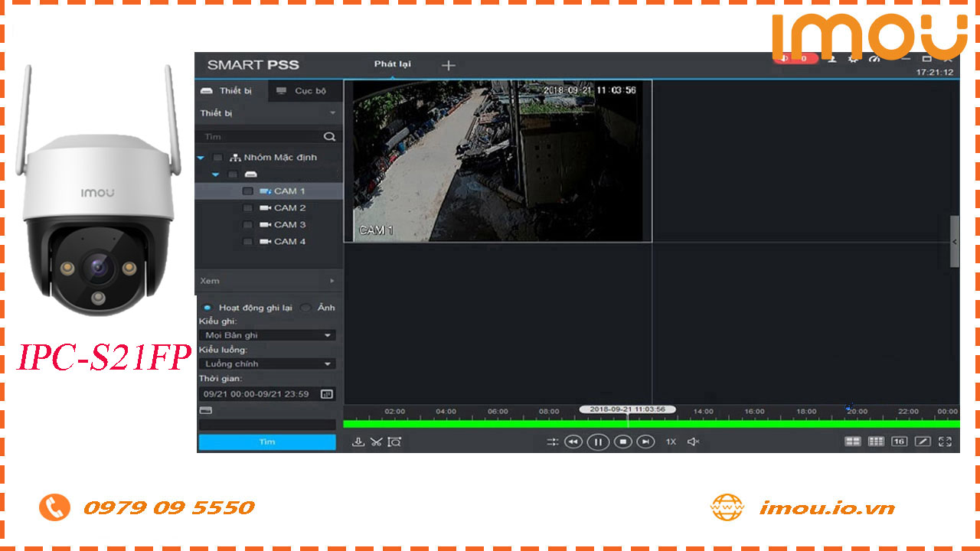Screen dimensions: 980x551
Task: Click the blue Tìm search button
Action: coord(267,442)
